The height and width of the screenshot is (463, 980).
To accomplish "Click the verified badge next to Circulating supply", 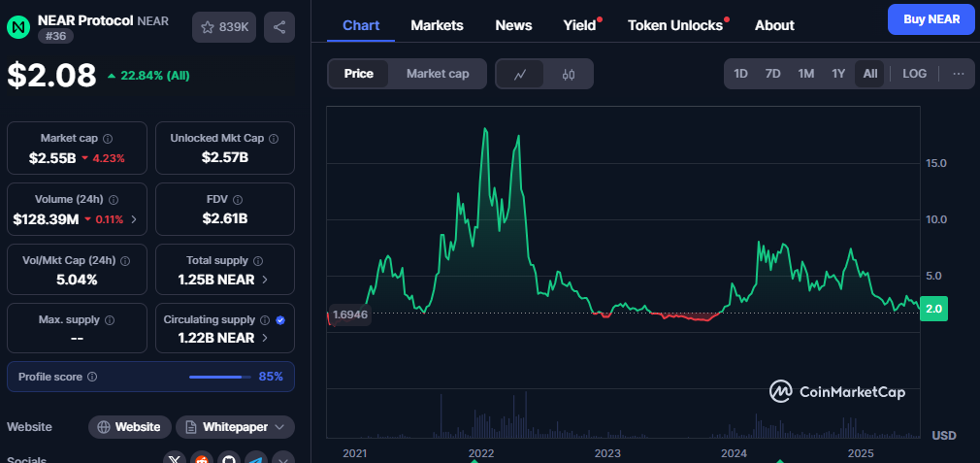I will (x=280, y=320).
